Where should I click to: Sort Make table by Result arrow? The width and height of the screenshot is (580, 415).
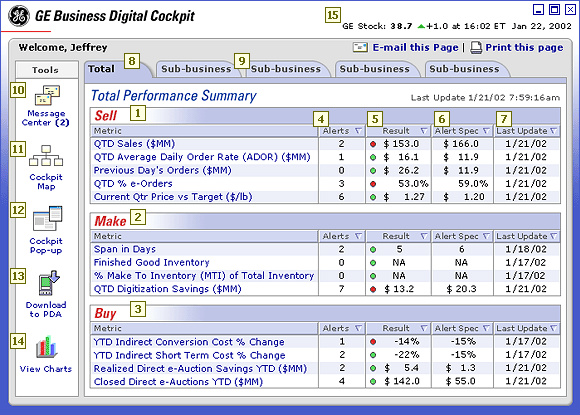pyautogui.click(x=424, y=236)
